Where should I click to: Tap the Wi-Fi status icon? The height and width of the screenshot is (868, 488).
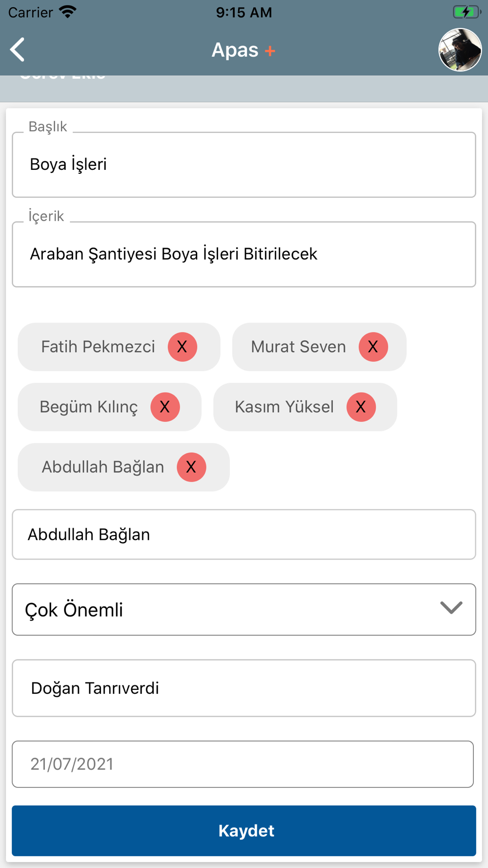68,12
